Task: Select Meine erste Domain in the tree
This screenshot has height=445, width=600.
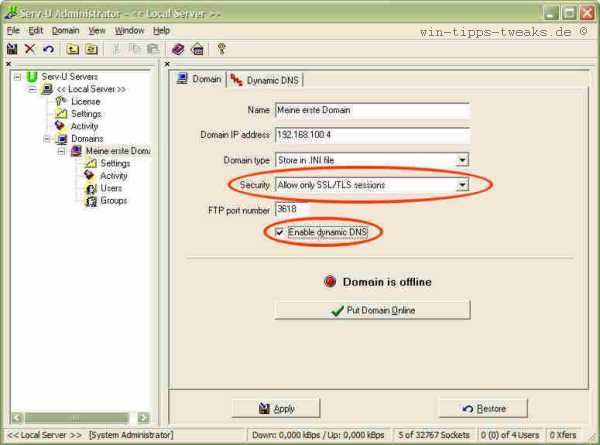Action: pos(118,151)
